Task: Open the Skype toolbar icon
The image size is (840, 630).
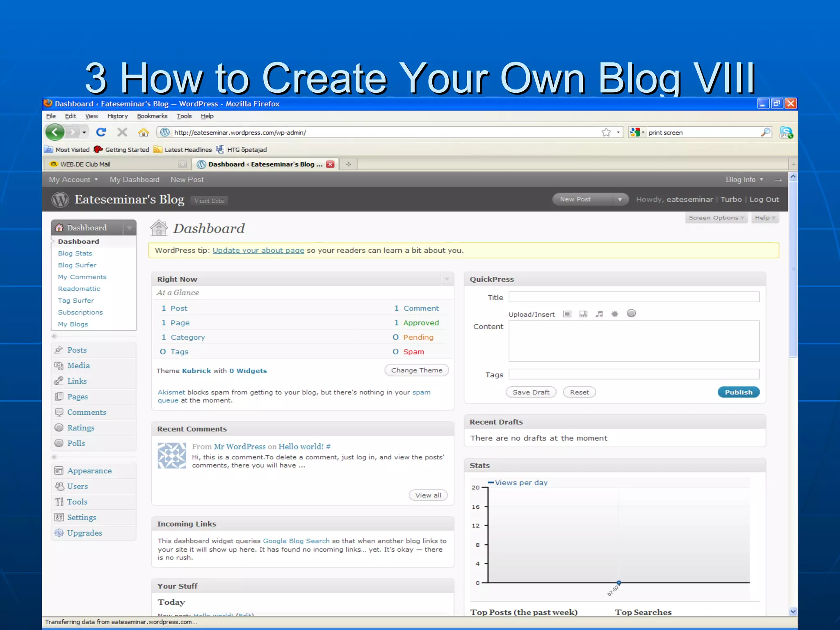Action: 786,132
